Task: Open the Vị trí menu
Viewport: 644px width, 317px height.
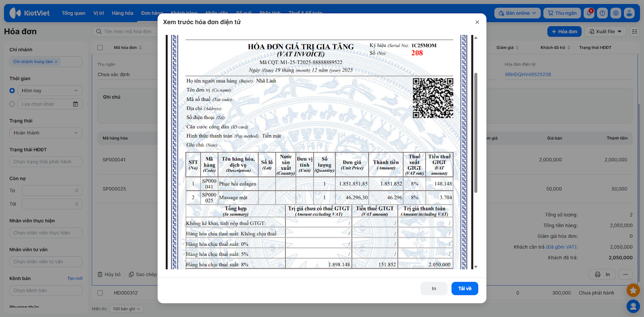Action: tap(99, 13)
